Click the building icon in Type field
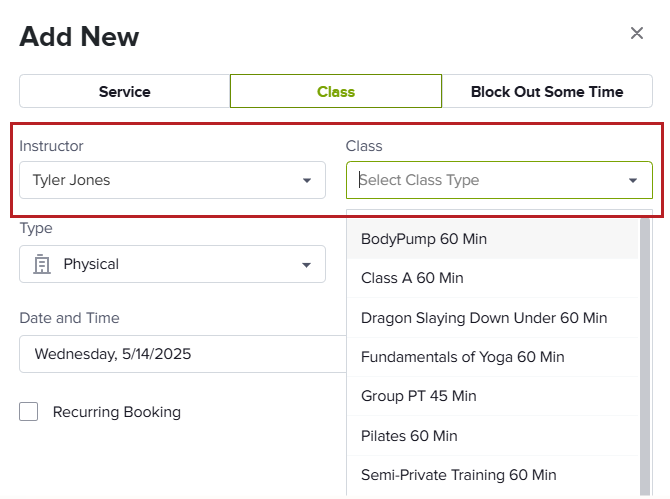 click(42, 264)
